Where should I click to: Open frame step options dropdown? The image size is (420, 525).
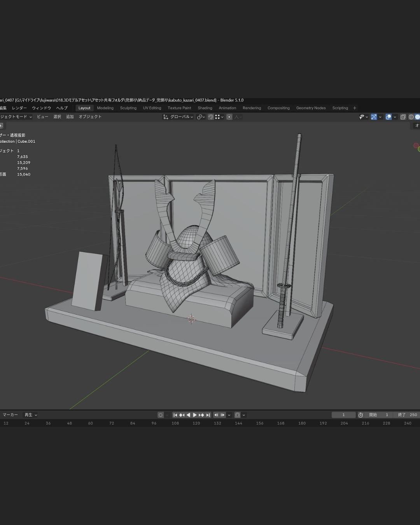(229, 415)
